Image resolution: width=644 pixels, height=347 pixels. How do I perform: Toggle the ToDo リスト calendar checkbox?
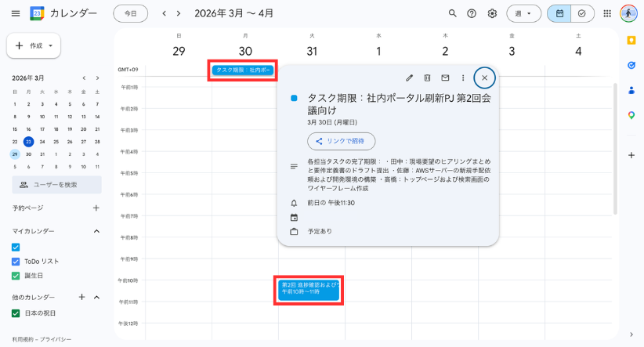coord(16,262)
